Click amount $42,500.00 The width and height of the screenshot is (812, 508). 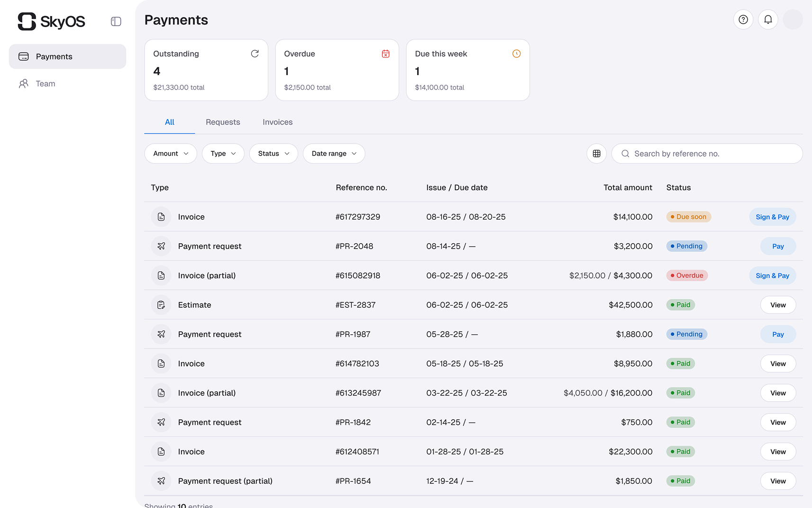(x=630, y=305)
